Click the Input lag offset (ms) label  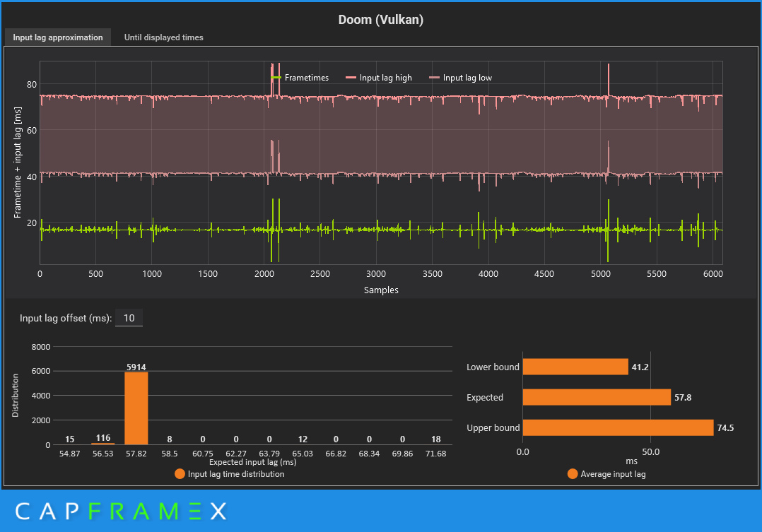tap(66, 318)
